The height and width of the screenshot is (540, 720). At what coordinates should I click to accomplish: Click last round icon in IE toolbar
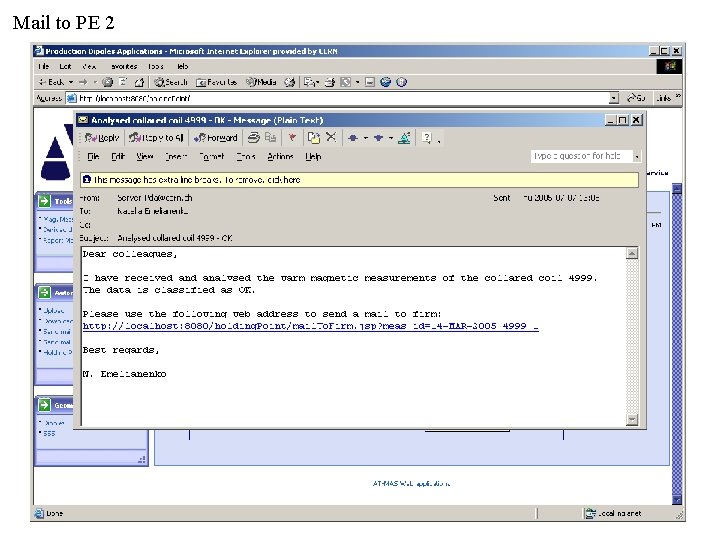(x=402, y=82)
